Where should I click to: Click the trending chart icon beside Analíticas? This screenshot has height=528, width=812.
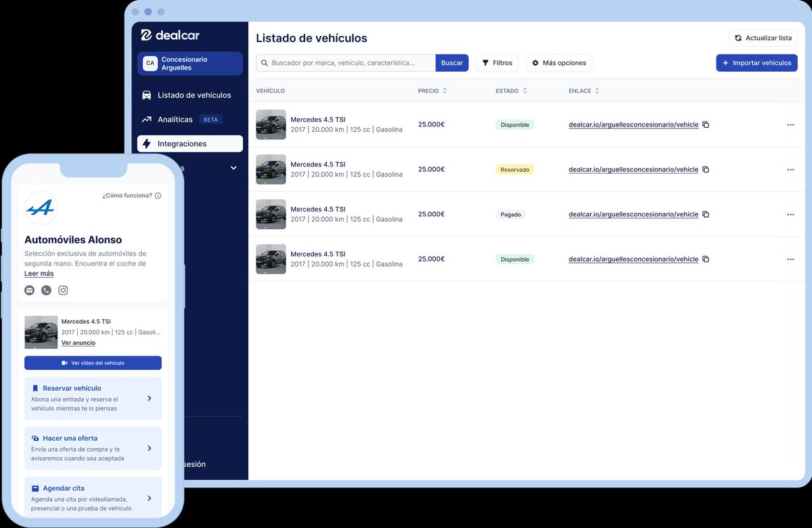pyautogui.click(x=147, y=120)
